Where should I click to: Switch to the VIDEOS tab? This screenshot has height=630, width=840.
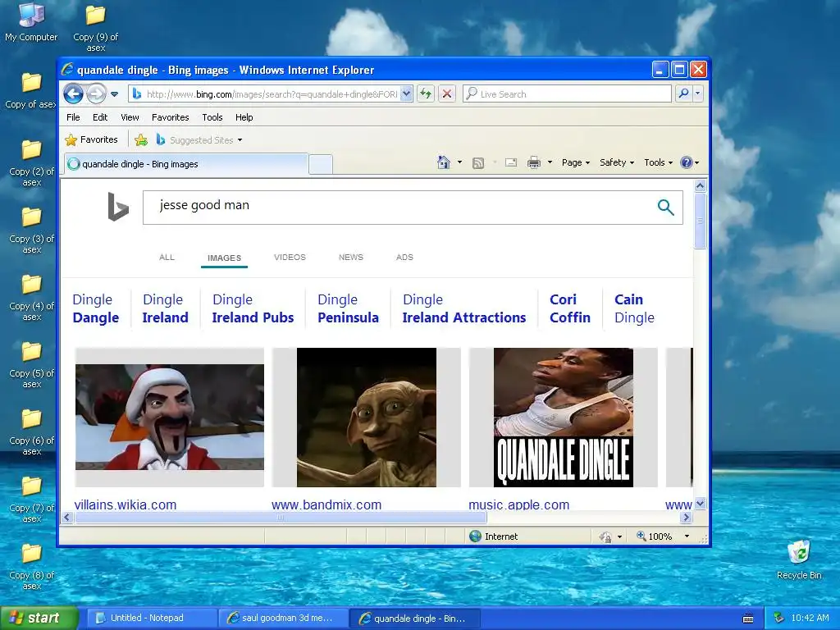290,257
